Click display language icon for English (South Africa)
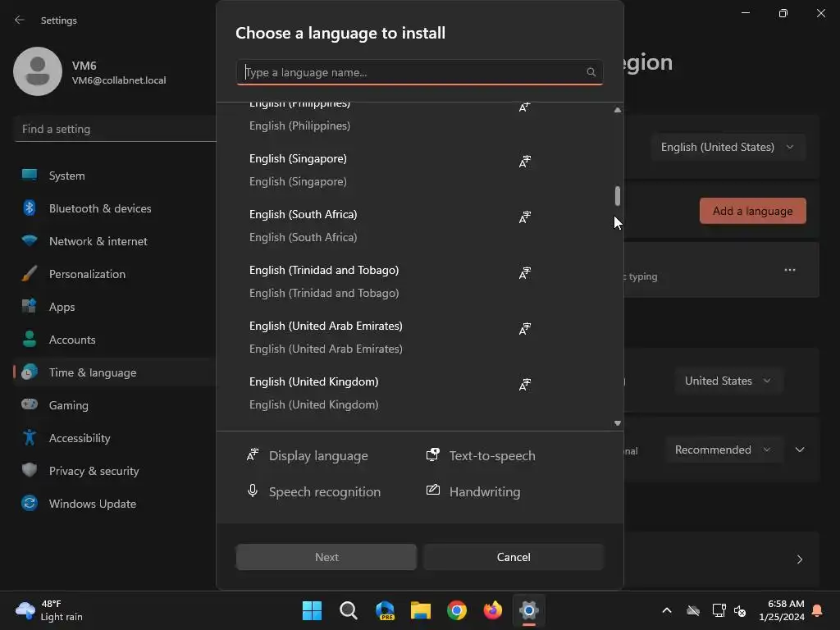Viewport: 840px width, 630px height. pyautogui.click(x=524, y=217)
